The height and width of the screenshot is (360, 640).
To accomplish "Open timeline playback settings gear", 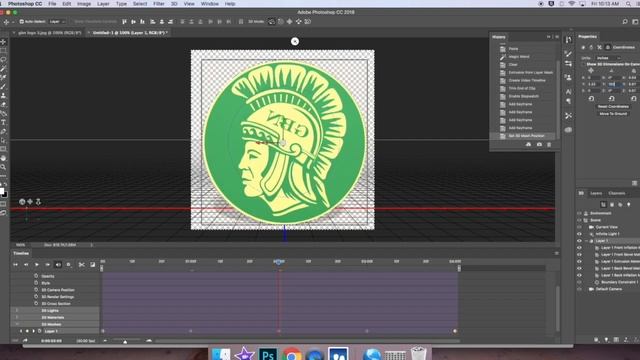I will (x=69, y=265).
